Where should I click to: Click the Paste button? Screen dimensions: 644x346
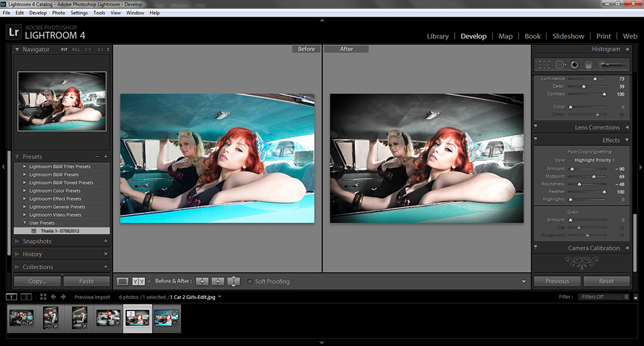tap(86, 281)
